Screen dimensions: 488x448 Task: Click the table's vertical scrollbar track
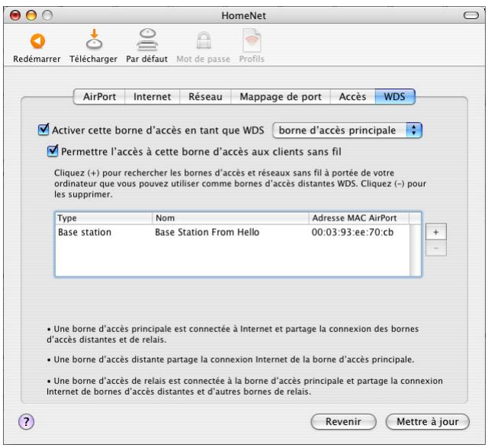[x=415, y=250]
